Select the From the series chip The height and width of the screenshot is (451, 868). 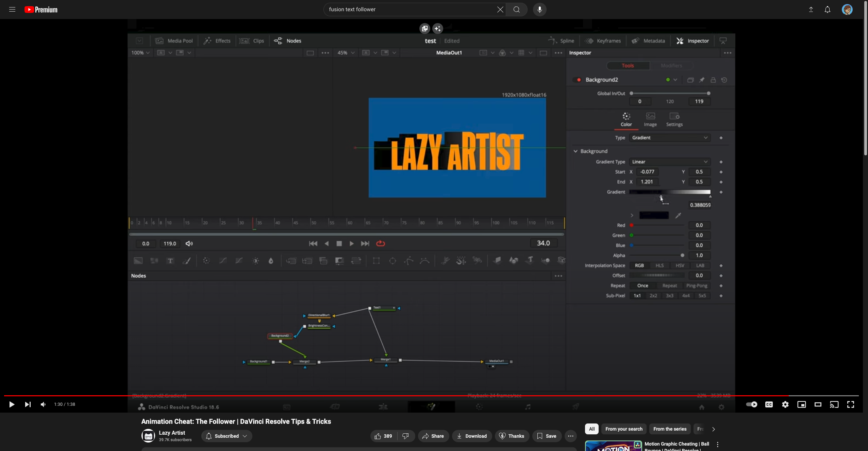click(670, 429)
